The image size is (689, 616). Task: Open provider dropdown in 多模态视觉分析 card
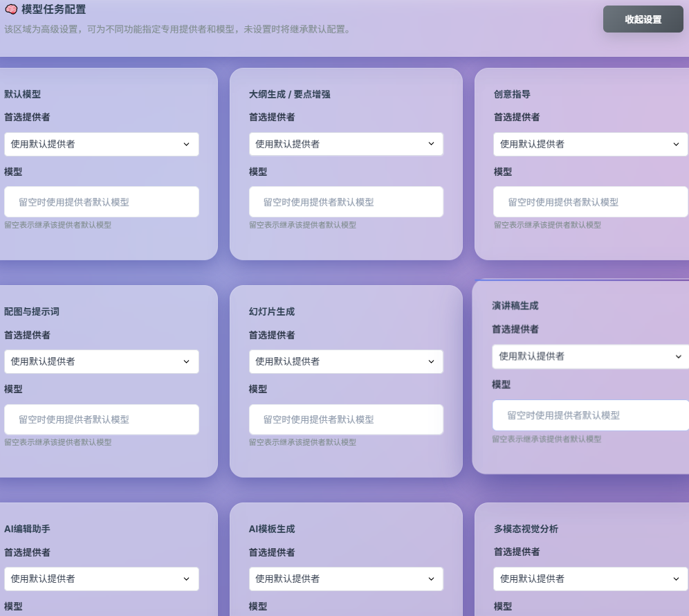click(590, 579)
